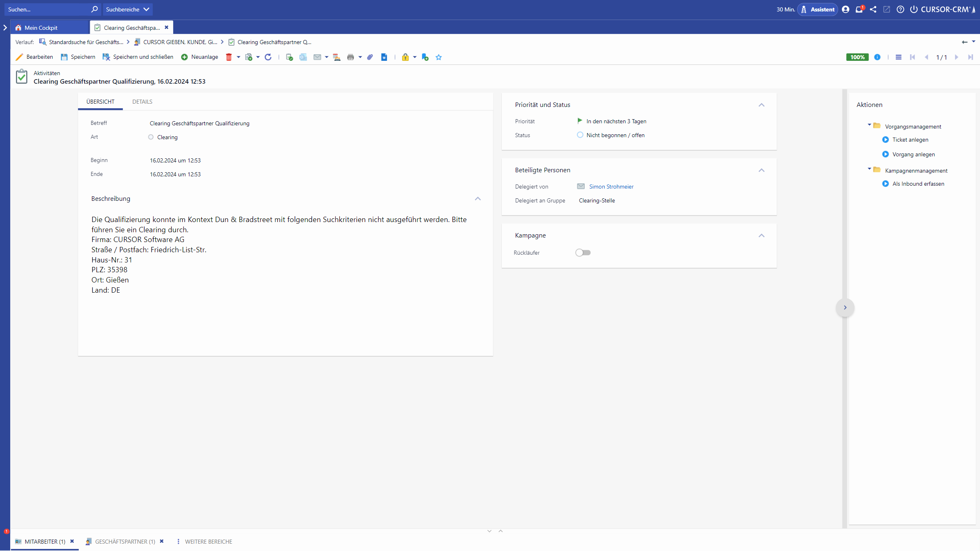Collapse the Priorität und Status section

762,105
